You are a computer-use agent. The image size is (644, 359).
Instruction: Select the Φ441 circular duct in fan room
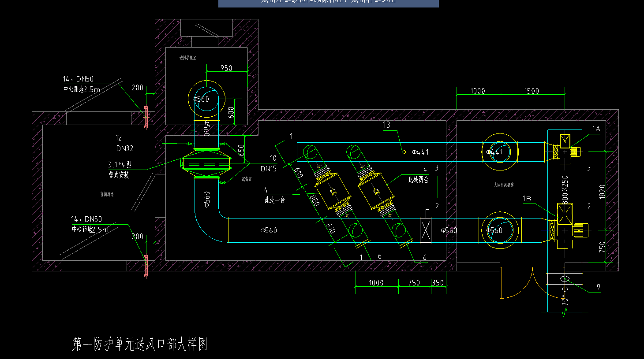click(x=499, y=152)
